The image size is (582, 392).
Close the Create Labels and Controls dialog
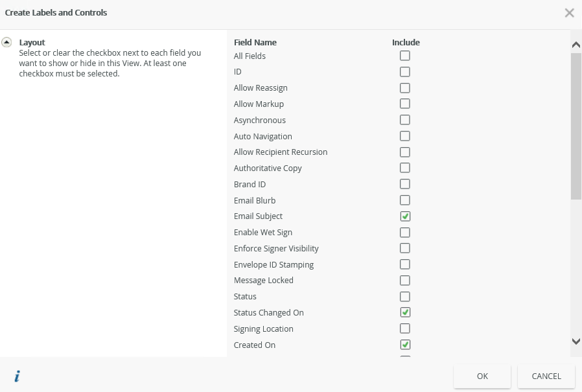click(x=569, y=13)
